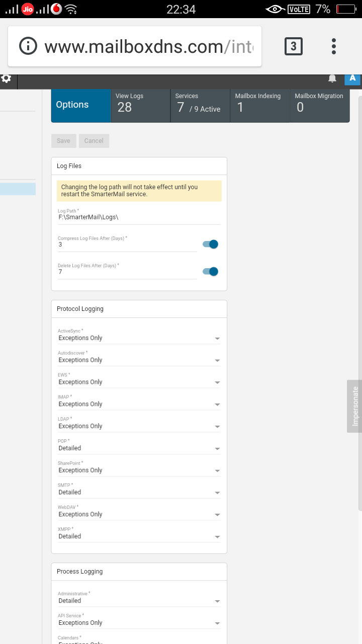
Task: Open browser tab switcher showing 3
Action: tap(294, 47)
